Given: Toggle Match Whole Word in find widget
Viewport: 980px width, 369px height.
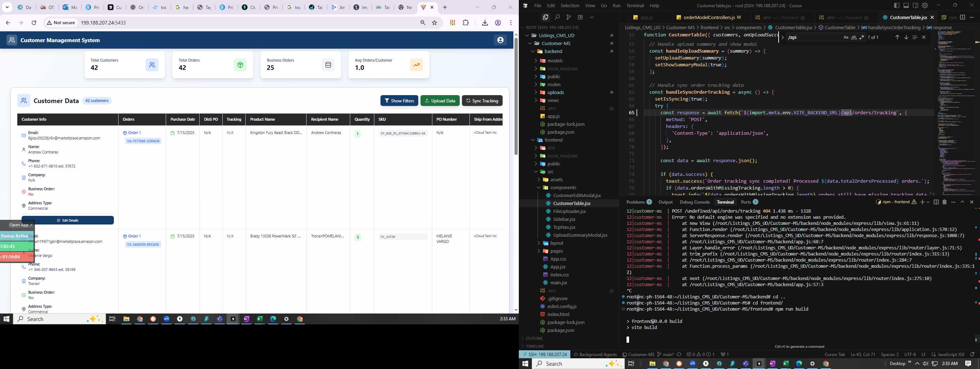Looking at the screenshot, I should click(x=854, y=37).
